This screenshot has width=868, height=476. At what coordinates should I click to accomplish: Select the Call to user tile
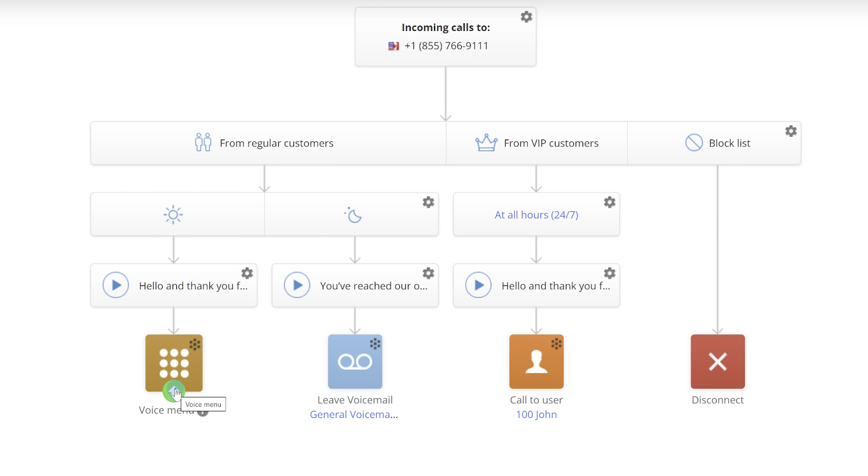coord(536,361)
